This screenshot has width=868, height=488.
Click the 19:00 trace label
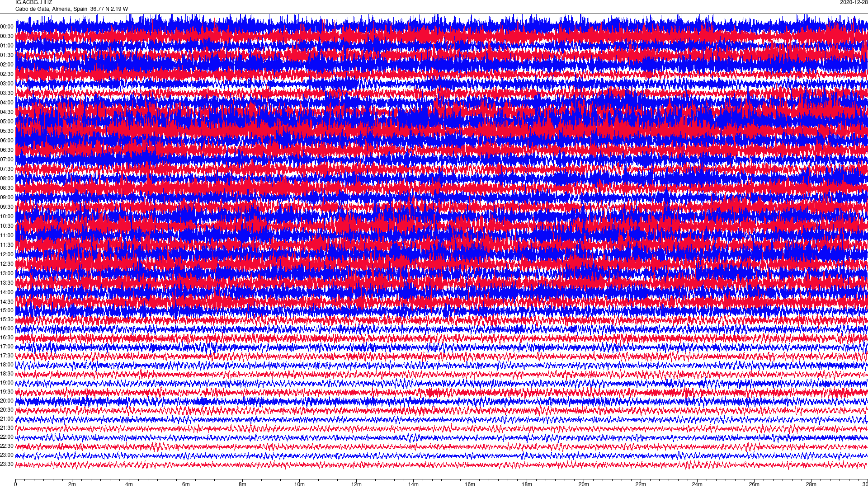coord(7,383)
